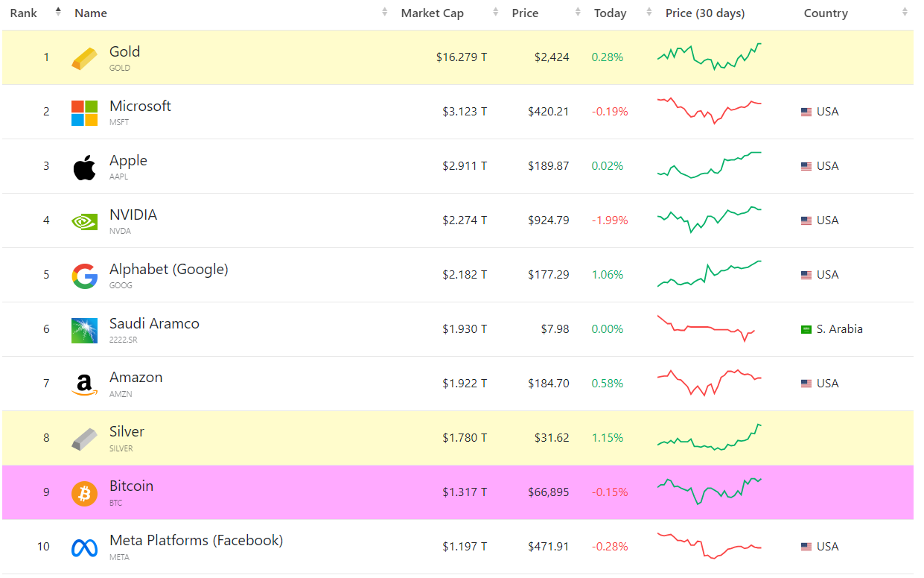The height and width of the screenshot is (578, 924).
Task: Click the Amazon logo icon
Action: coord(84,384)
